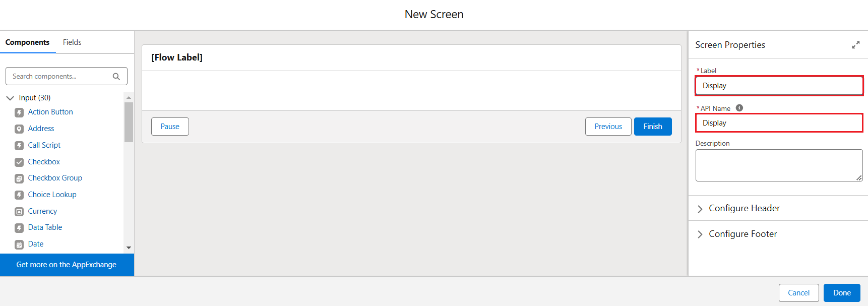Screen dimensions: 868x306
Task: Click the Checkbox Group component icon
Action: [19, 178]
